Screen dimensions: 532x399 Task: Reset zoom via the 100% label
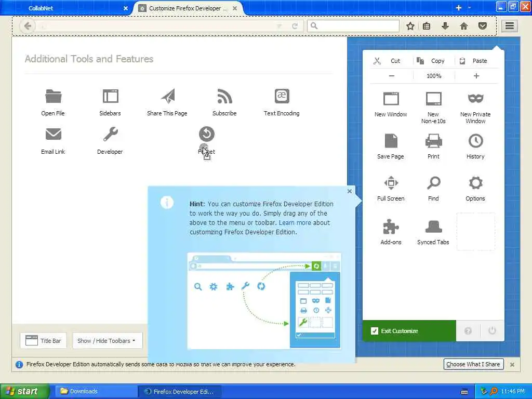pos(434,76)
